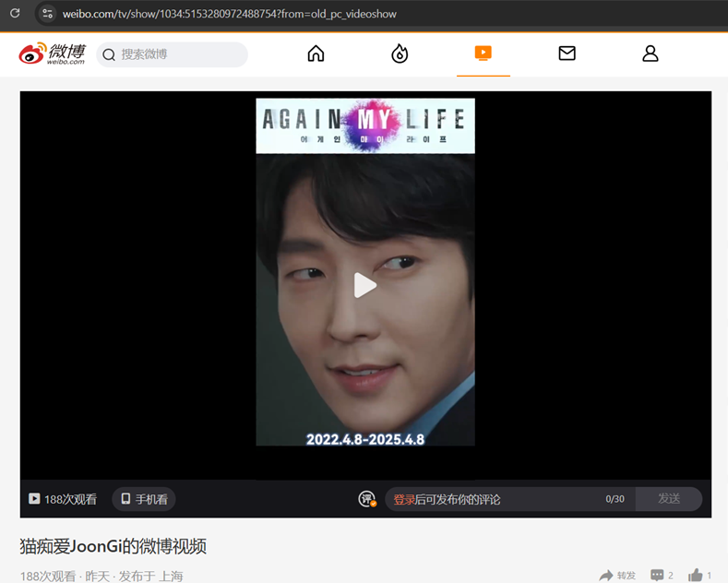Open the Messages envelope icon
This screenshot has width=728, height=583.
click(567, 54)
